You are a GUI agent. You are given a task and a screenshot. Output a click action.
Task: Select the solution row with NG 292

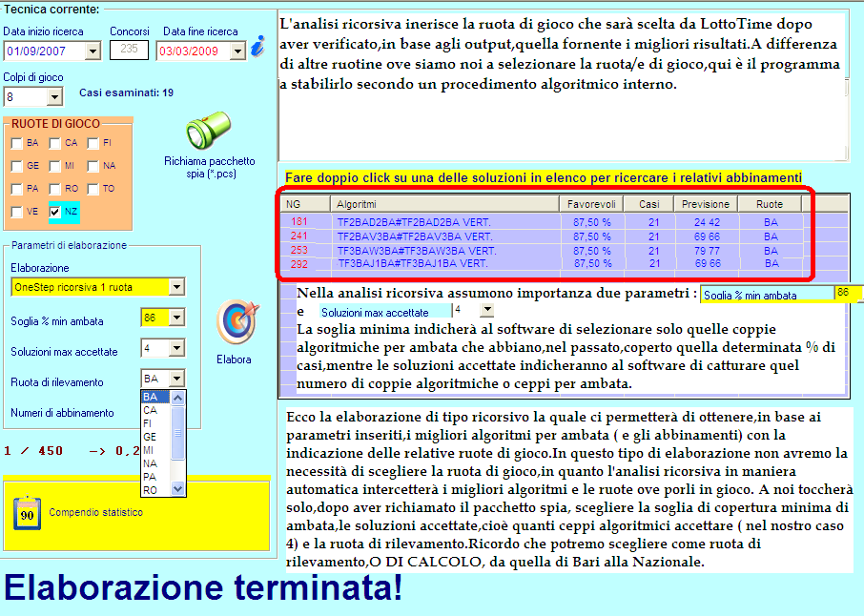[542, 264]
